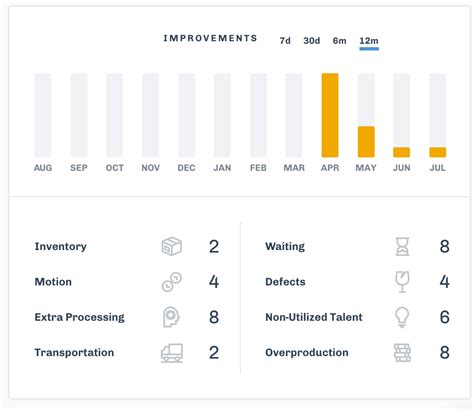Click the Overproduction stacked boxes icon
The height and width of the screenshot is (410, 474).
tap(402, 353)
